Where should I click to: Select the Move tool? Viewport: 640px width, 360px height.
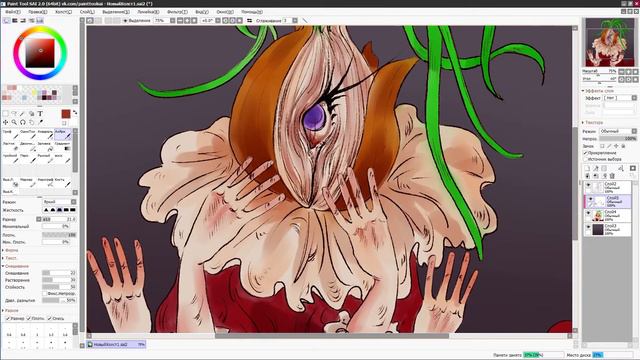point(6,122)
